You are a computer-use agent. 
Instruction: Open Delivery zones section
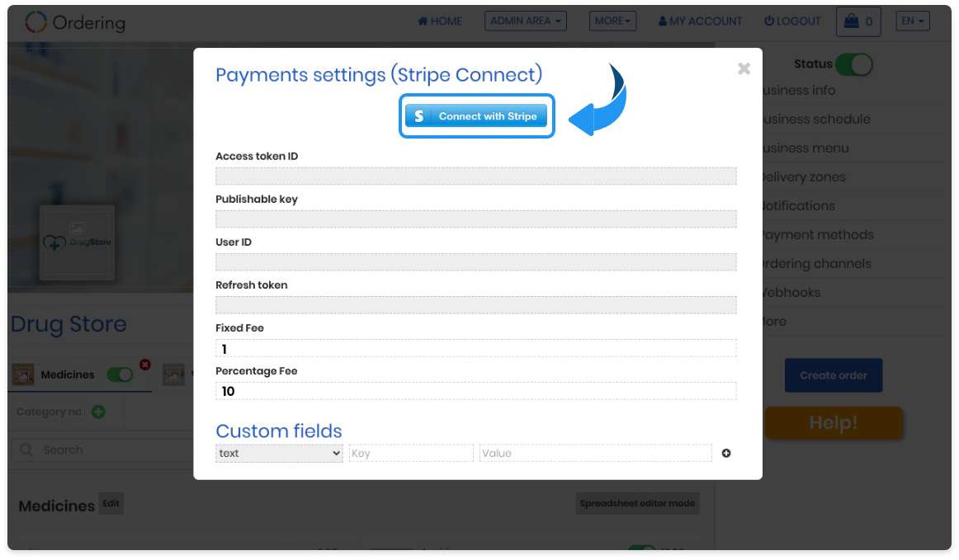pyautogui.click(x=804, y=177)
